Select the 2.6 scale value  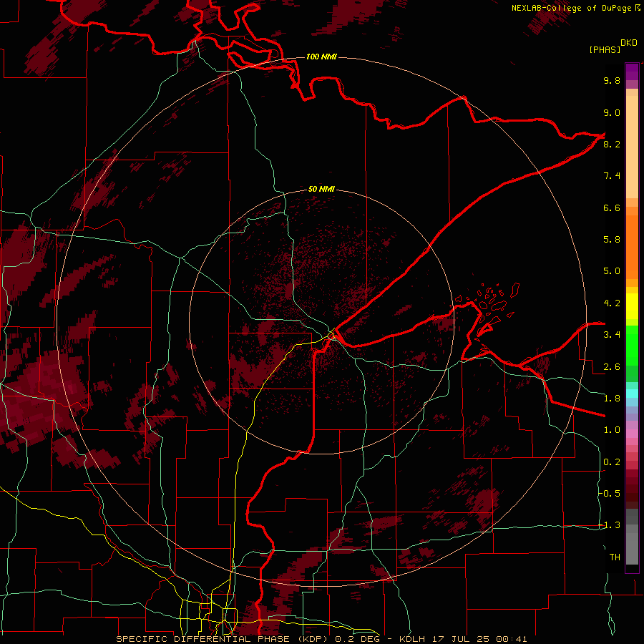(612, 366)
